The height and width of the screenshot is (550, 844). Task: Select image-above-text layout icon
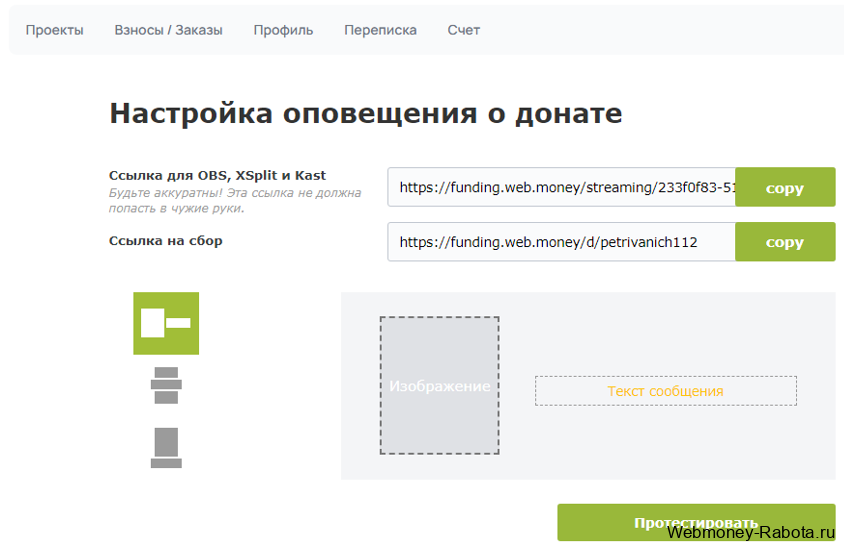[x=166, y=448]
